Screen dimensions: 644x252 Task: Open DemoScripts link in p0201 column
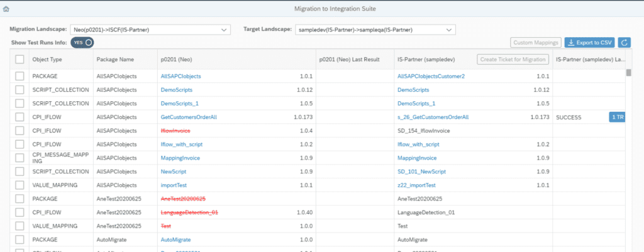(x=176, y=90)
